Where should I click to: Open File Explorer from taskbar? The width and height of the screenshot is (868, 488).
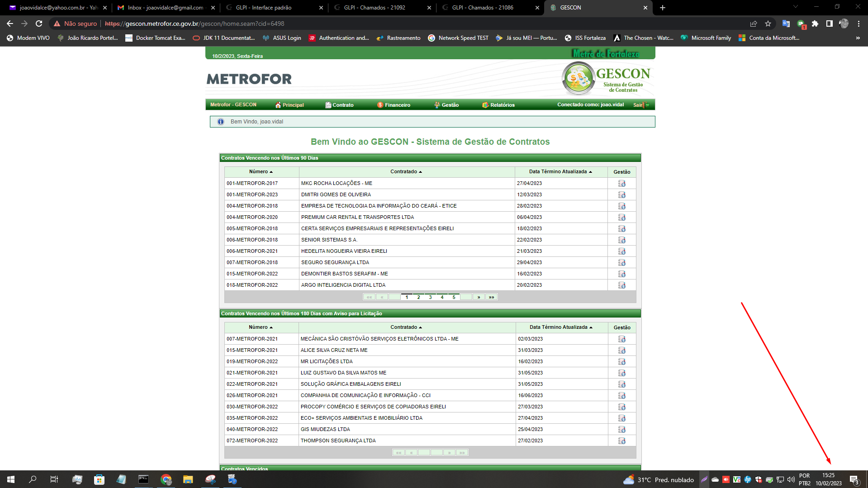188,479
